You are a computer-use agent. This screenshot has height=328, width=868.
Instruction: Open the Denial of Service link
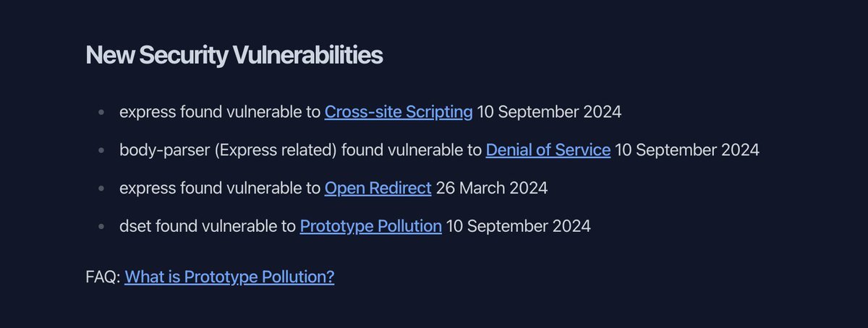(548, 150)
